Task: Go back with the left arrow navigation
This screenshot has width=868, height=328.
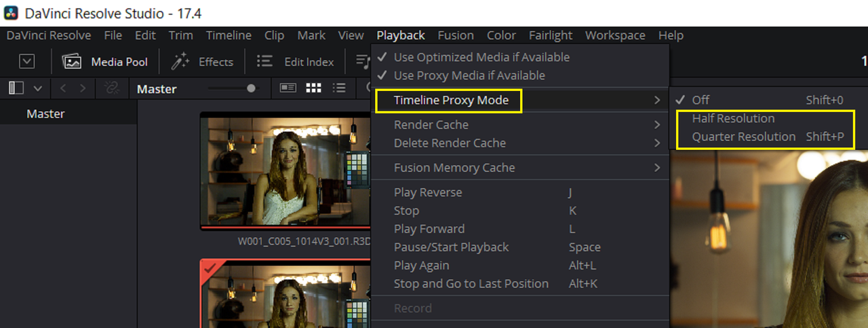Action: [63, 88]
